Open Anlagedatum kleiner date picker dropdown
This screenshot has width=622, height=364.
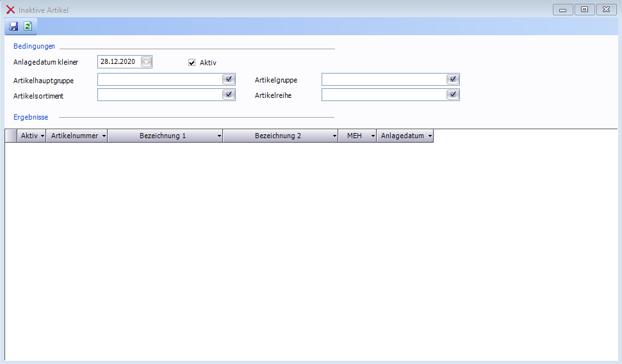tap(146, 62)
